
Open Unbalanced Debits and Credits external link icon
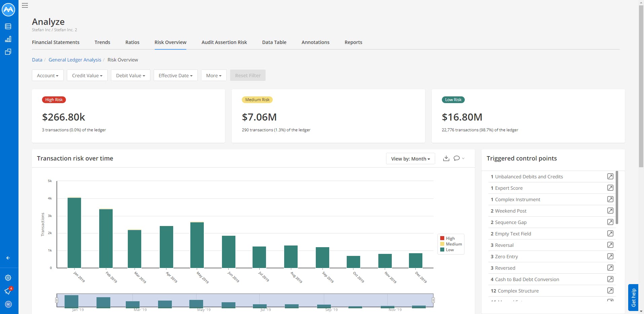tap(610, 176)
